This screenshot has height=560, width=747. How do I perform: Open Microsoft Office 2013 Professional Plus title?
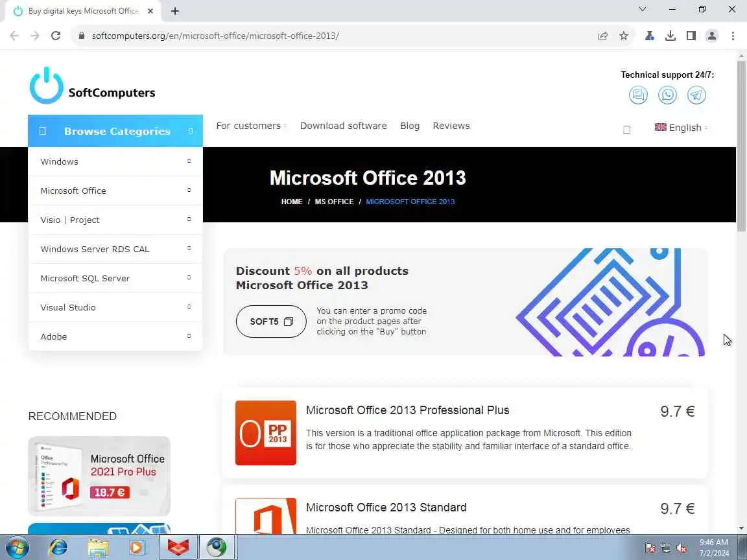pyautogui.click(x=407, y=410)
